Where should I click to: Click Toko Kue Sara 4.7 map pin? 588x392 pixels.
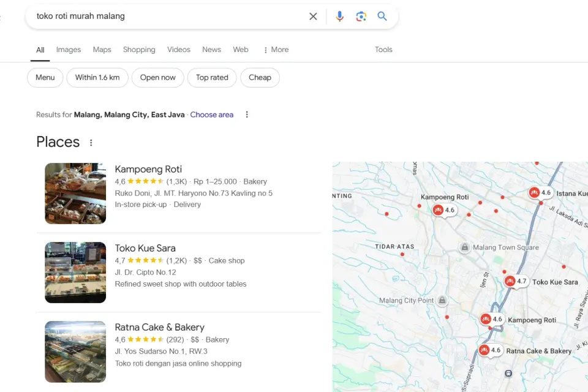point(516,281)
